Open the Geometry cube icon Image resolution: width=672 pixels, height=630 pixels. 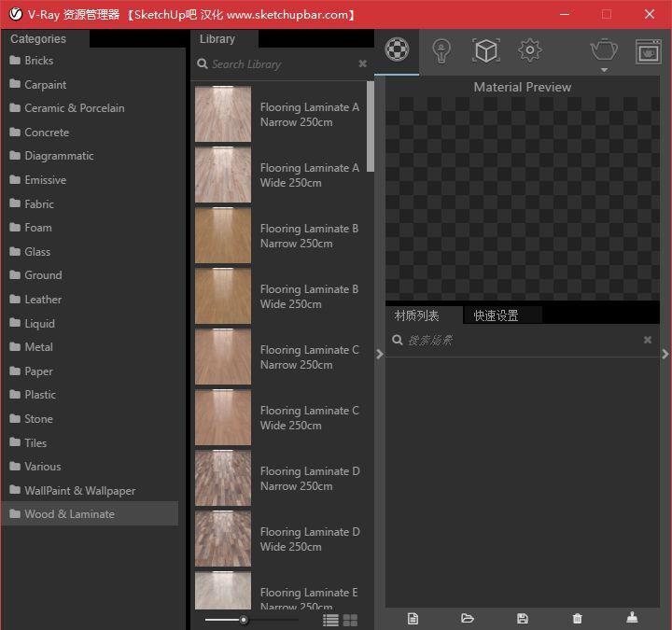click(x=486, y=50)
